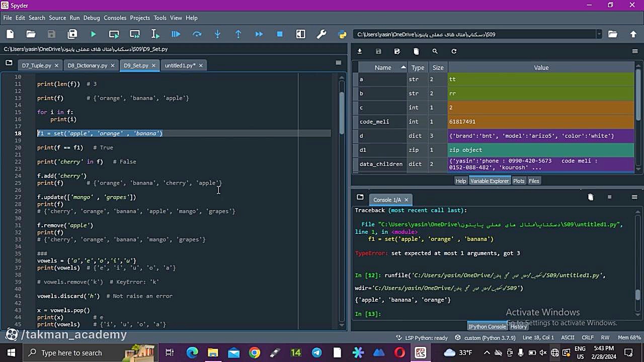Import data in Variable Explorer
This screenshot has height=362, width=644.
click(x=360, y=51)
